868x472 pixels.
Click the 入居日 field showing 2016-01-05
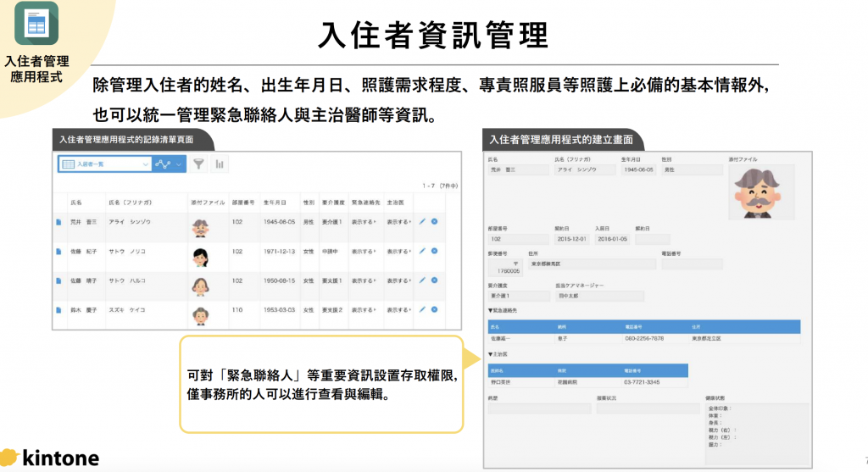click(x=612, y=239)
